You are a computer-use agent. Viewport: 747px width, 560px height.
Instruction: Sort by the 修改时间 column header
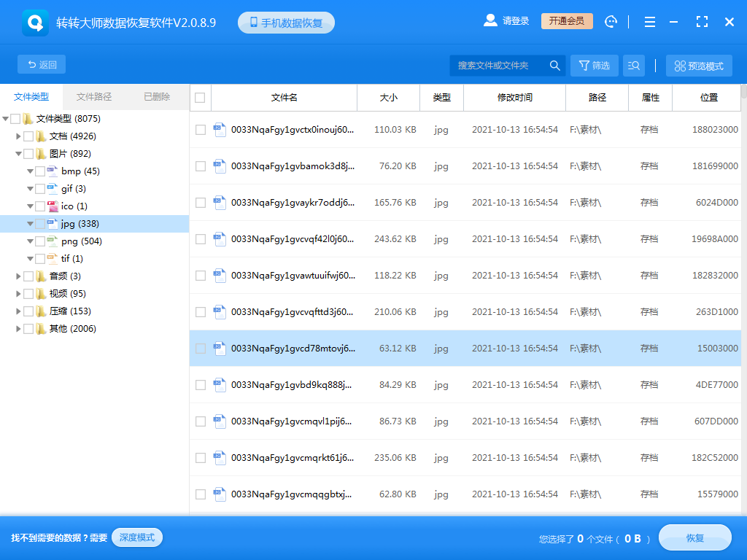(514, 98)
